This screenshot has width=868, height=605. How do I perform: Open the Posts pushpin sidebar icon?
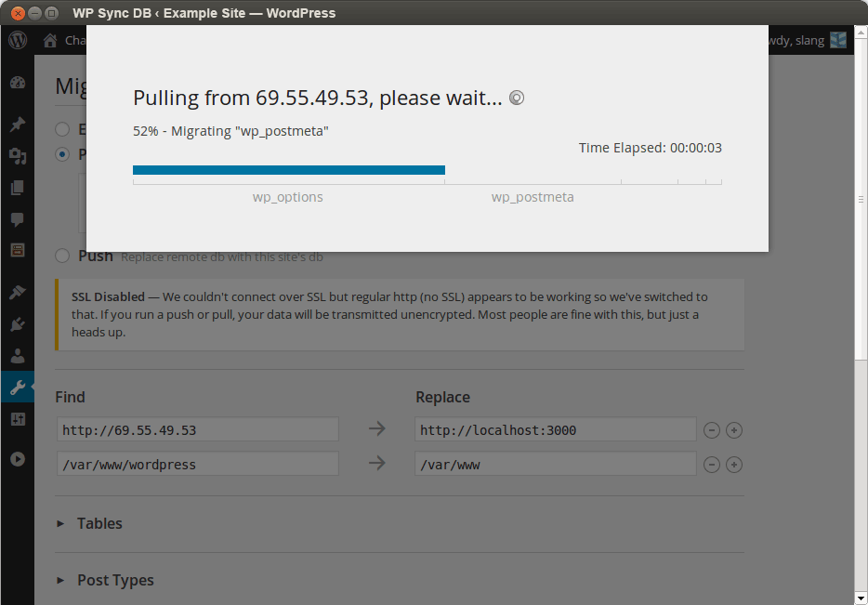click(x=18, y=124)
